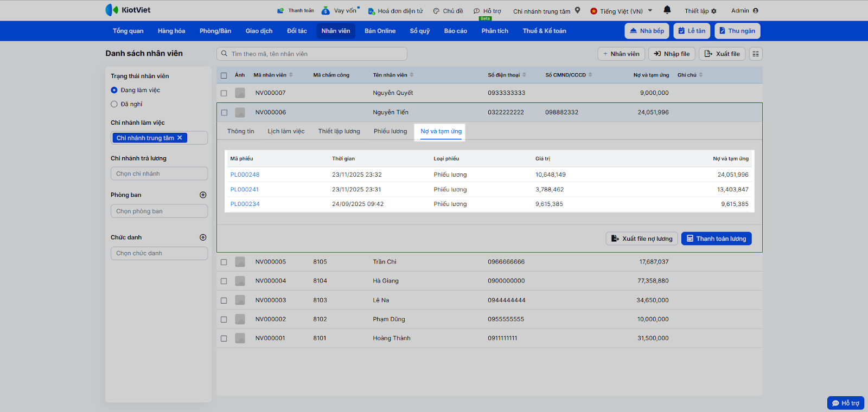
Task: Click the notification bell icon
Action: tap(667, 10)
